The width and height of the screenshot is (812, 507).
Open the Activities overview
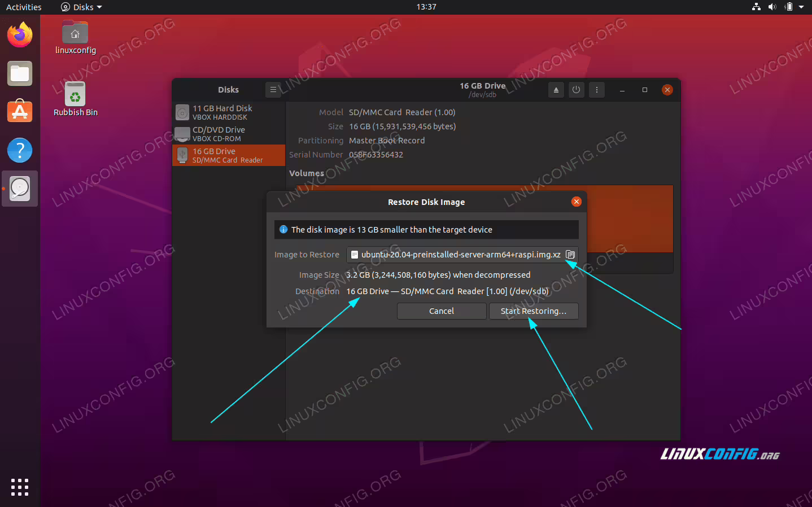point(24,7)
